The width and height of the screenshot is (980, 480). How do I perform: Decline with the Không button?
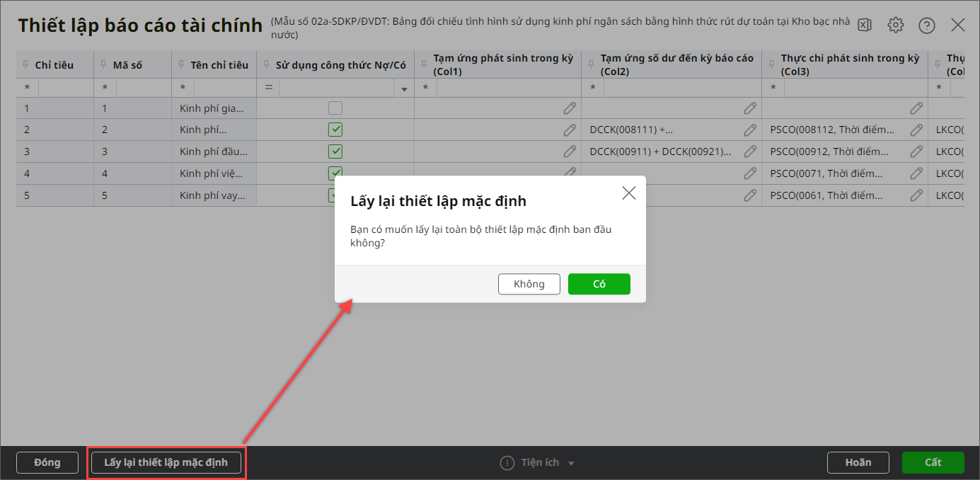[x=529, y=284]
